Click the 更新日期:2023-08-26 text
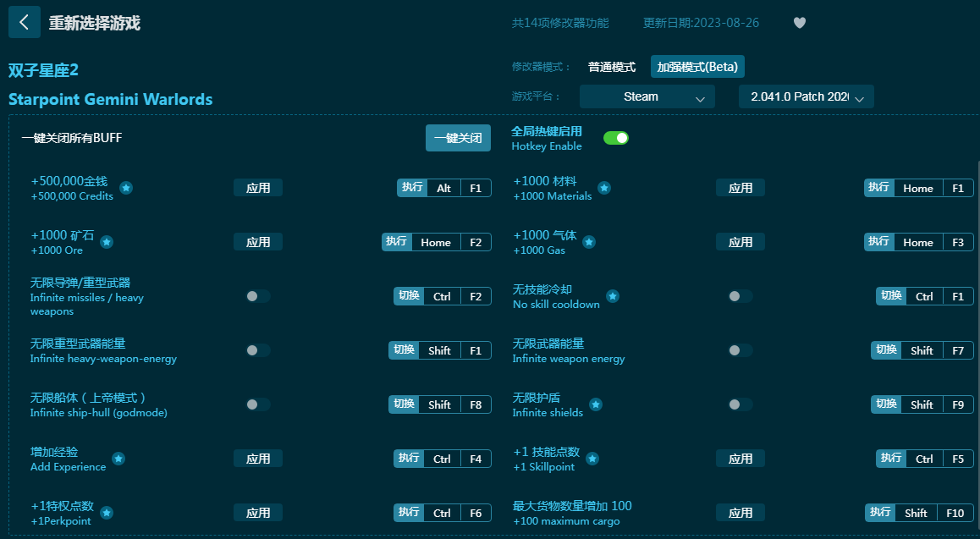 click(702, 23)
